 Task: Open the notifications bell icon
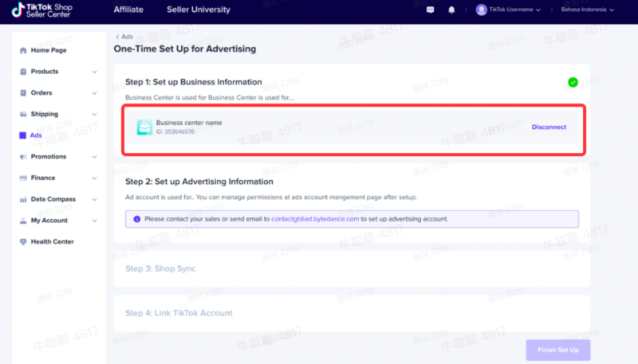[451, 10]
